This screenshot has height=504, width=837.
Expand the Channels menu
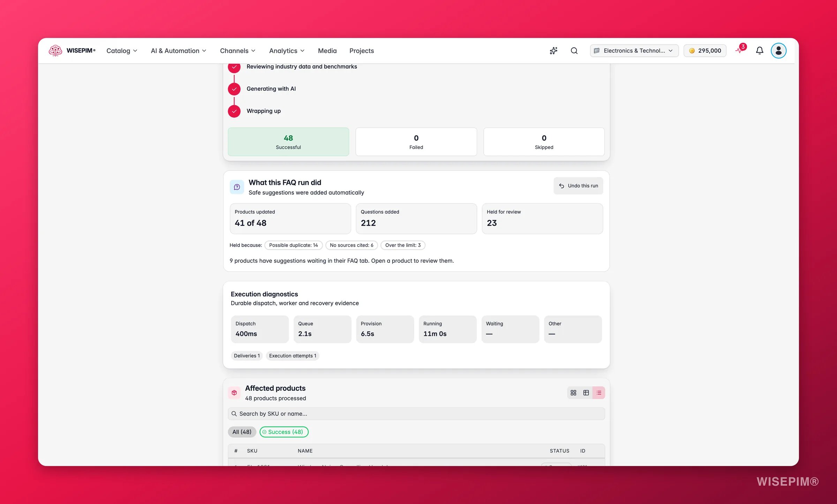(238, 51)
